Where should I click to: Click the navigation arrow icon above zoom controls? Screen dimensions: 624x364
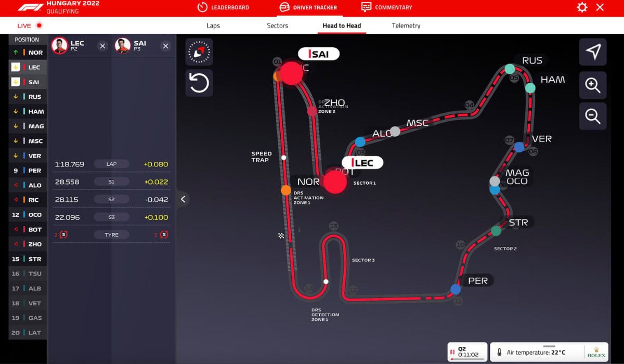[x=592, y=52]
